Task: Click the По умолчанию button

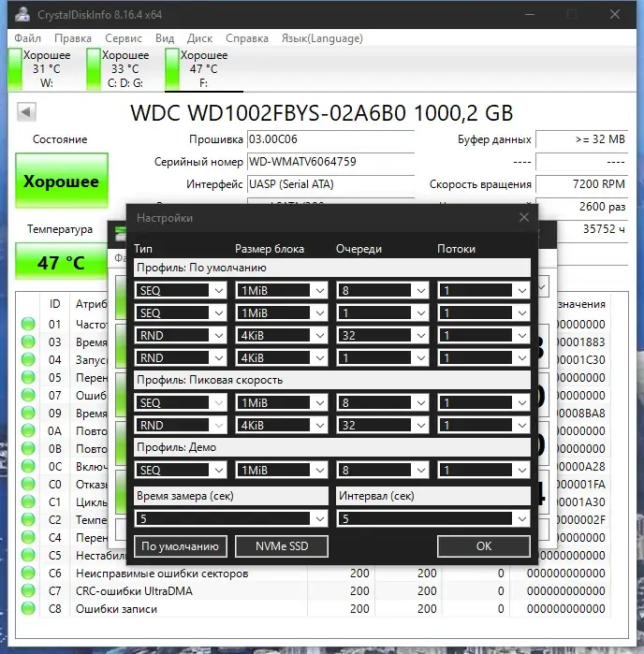Action: [x=181, y=546]
